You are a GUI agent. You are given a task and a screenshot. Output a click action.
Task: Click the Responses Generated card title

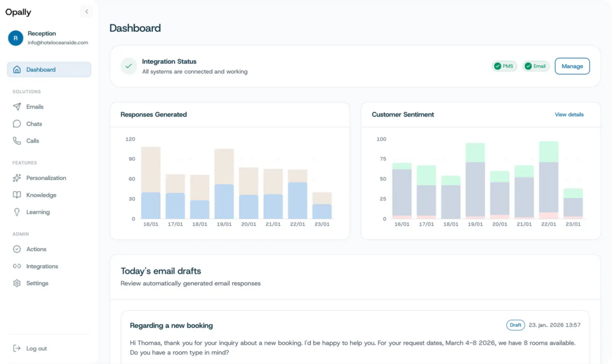pos(154,115)
